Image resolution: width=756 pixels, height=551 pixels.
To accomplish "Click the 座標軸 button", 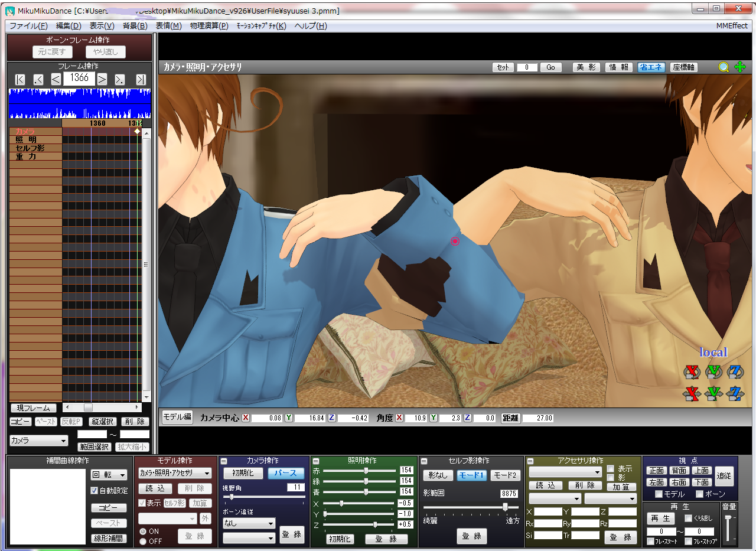I will click(x=684, y=67).
